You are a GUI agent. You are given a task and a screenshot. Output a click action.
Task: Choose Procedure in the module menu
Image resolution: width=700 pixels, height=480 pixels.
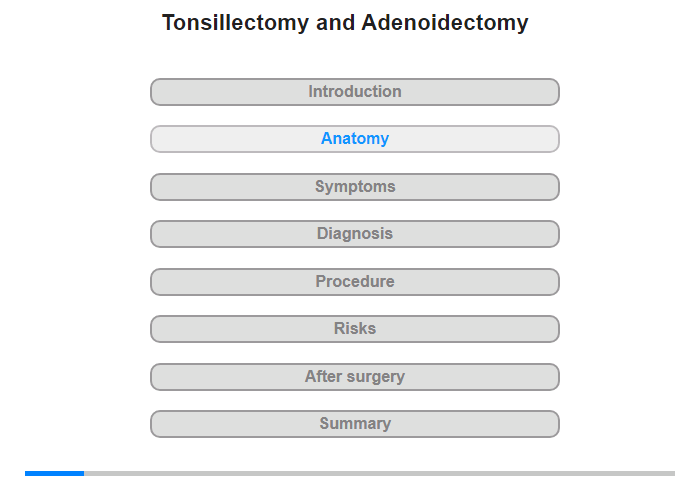[355, 281]
